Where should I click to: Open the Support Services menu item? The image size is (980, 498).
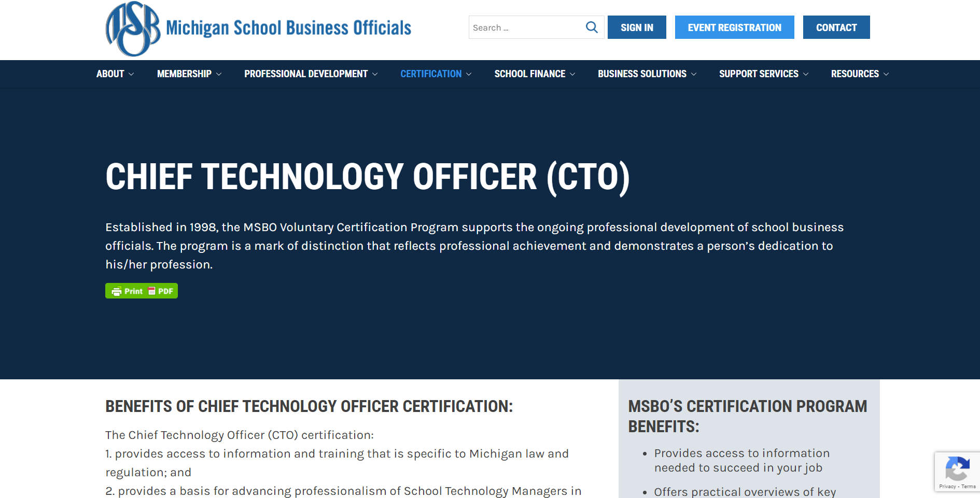tap(759, 74)
